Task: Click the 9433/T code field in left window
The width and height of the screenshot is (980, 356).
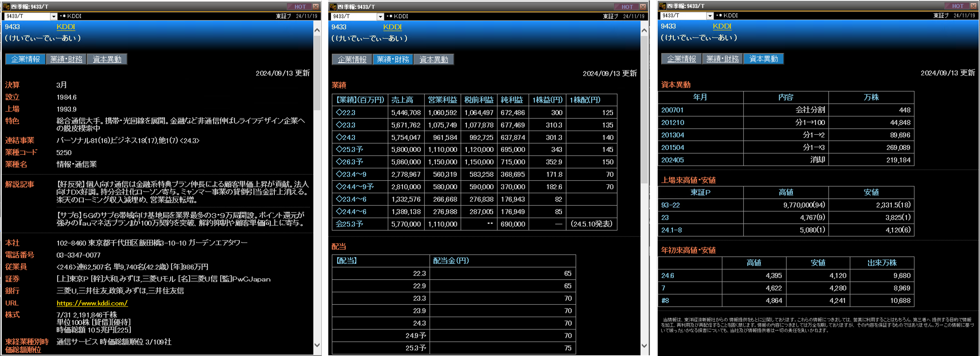Action: tap(27, 16)
